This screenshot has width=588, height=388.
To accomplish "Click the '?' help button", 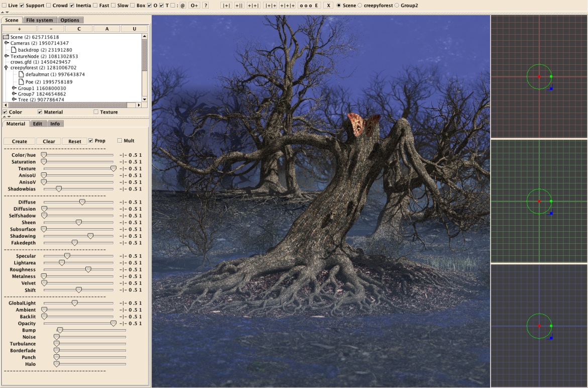I will point(205,5).
